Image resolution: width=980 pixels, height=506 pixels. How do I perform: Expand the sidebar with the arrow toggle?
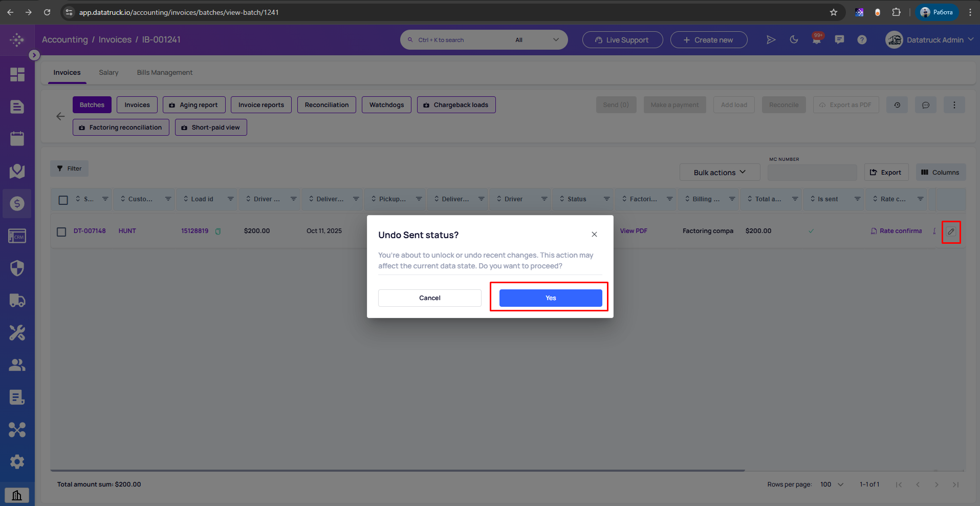pyautogui.click(x=34, y=55)
